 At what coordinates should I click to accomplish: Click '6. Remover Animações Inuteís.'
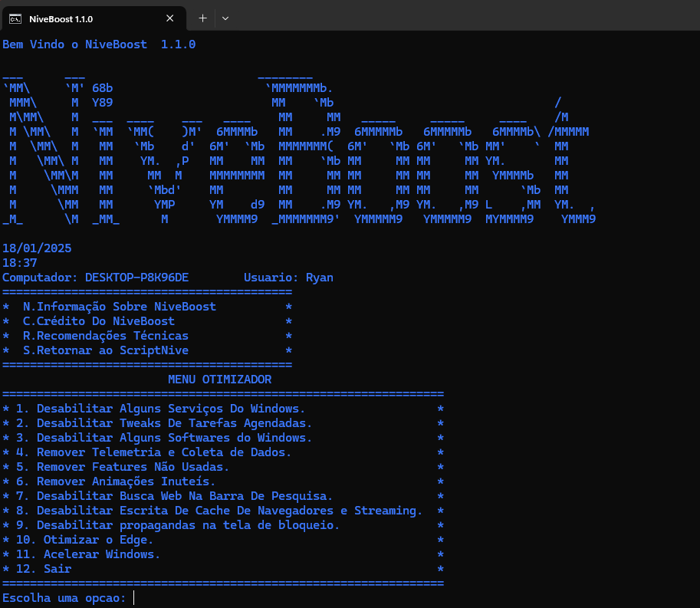tap(116, 481)
